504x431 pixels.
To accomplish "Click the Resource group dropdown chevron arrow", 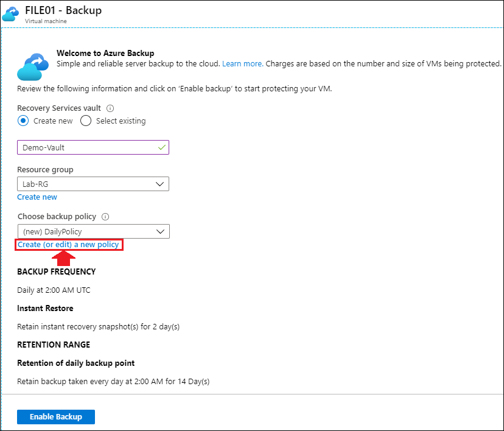I will click(159, 184).
